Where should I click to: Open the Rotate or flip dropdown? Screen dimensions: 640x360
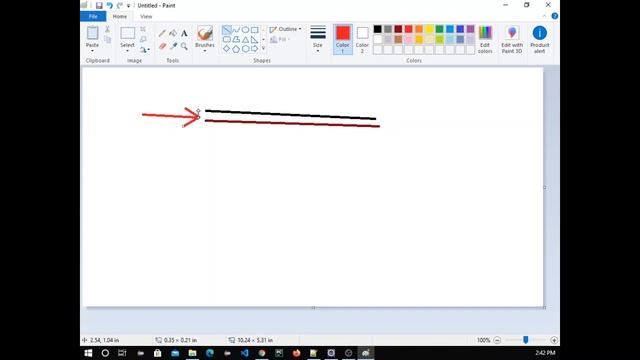click(144, 49)
